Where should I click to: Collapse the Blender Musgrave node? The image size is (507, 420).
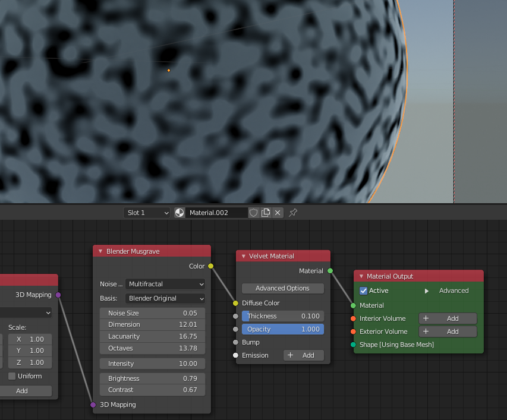[100, 251]
